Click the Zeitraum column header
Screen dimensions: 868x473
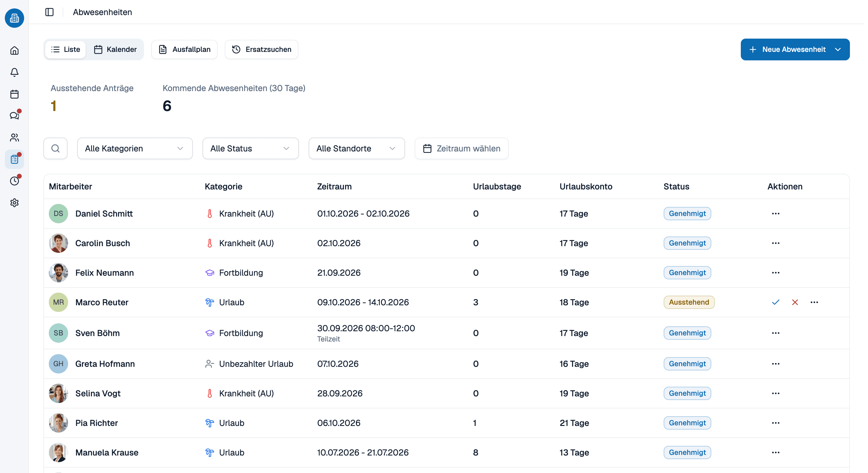click(334, 186)
